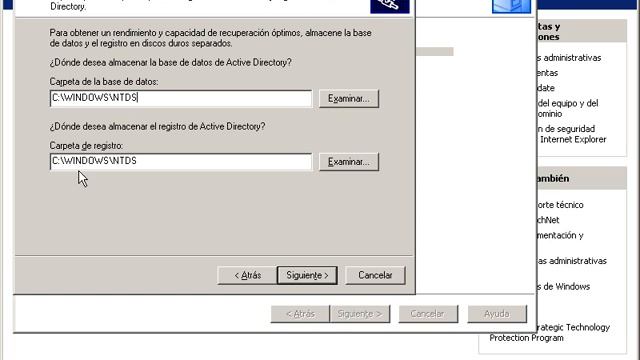Click the wizard header icon at top right
Viewport: 640px width, 360px height.
(x=389, y=6)
